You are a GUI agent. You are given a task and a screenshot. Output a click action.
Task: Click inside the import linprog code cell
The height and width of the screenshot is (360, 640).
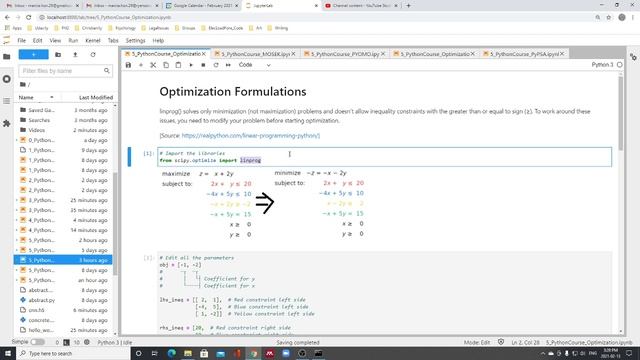(385, 157)
